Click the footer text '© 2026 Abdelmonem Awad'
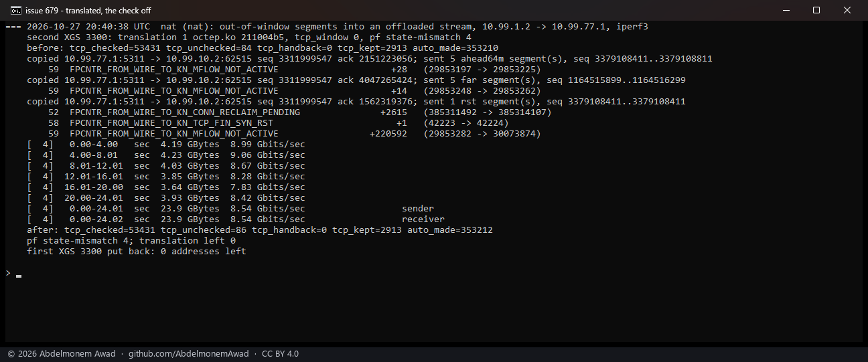The width and height of the screenshot is (868, 362). tap(61, 354)
